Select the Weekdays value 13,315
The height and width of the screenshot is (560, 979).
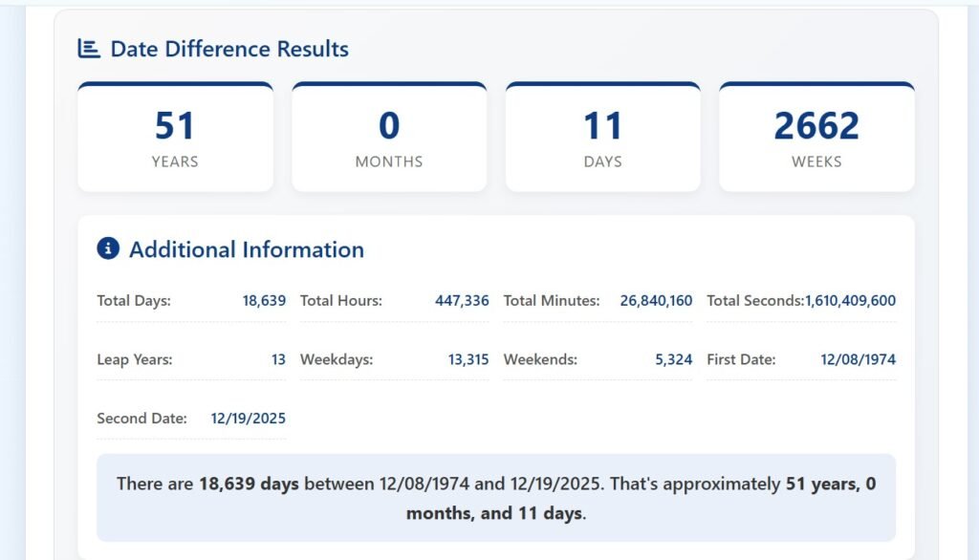click(468, 359)
